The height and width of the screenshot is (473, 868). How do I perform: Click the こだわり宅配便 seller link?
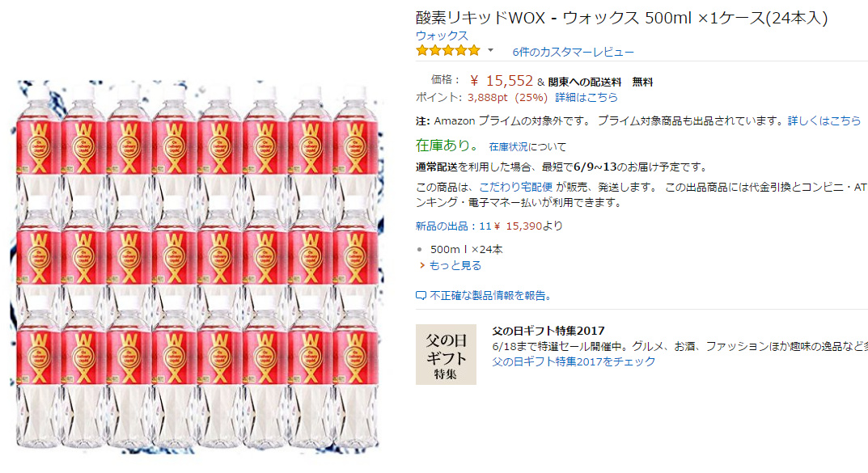pos(515,187)
